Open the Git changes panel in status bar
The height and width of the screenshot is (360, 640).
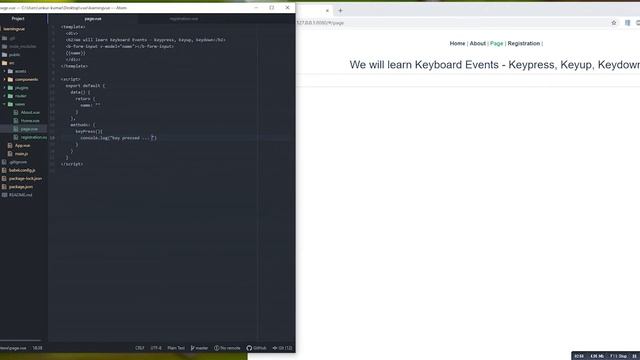click(x=282, y=348)
